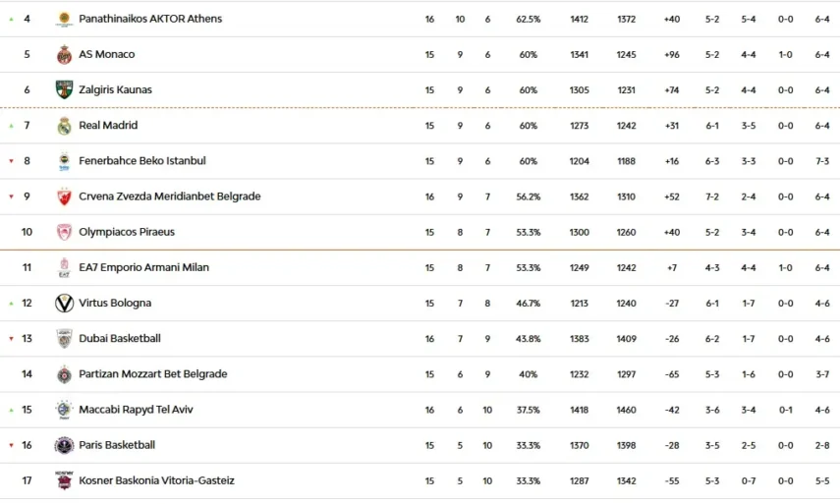Click the Real Madrid club crest

tap(64, 126)
